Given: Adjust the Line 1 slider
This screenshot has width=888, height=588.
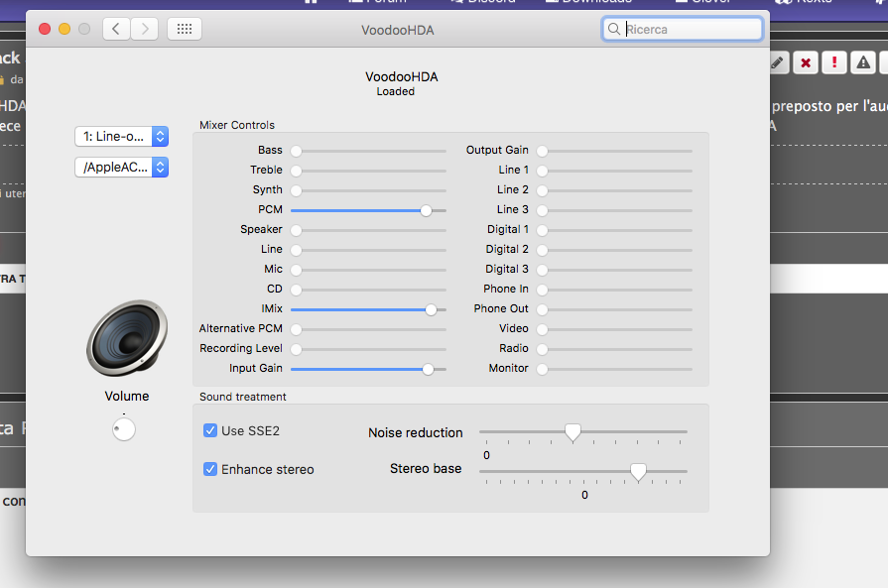Looking at the screenshot, I should pos(614,171).
